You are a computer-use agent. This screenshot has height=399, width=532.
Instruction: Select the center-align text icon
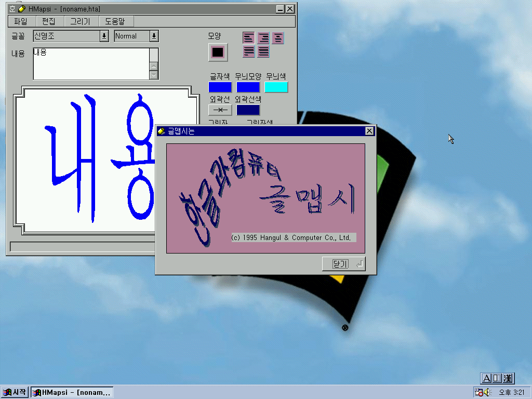tap(278, 38)
